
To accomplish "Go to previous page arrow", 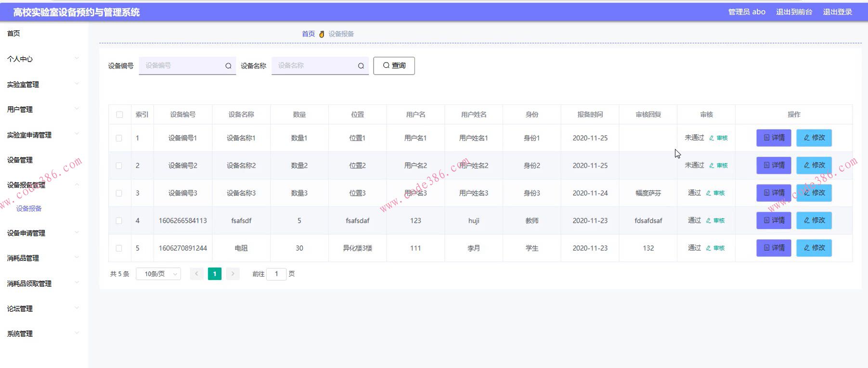I will (x=196, y=274).
